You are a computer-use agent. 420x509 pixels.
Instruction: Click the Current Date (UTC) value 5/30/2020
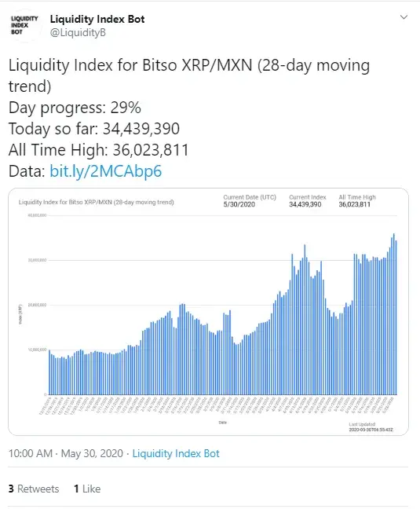pyautogui.click(x=239, y=204)
